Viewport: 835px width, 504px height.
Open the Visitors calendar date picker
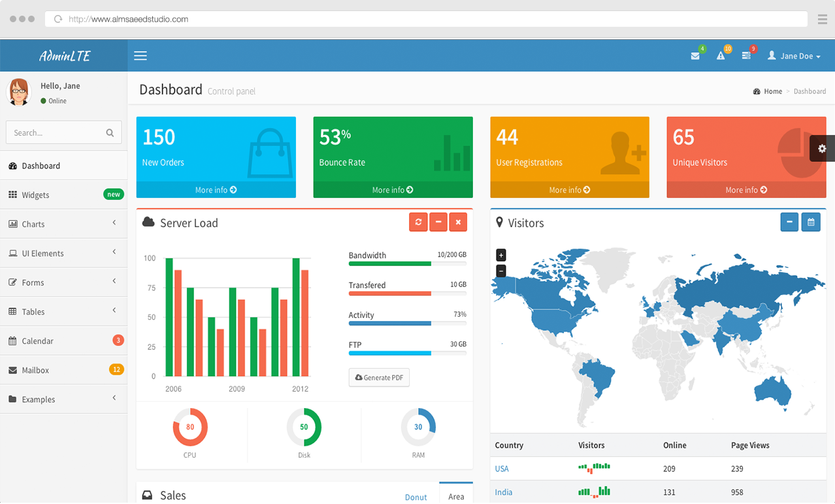(811, 223)
